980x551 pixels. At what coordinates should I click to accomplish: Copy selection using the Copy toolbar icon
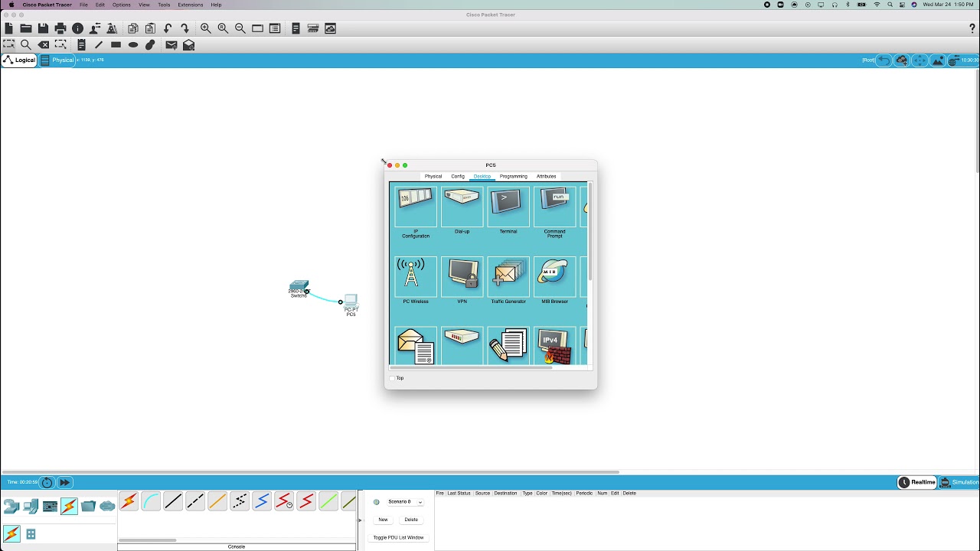coord(133,28)
